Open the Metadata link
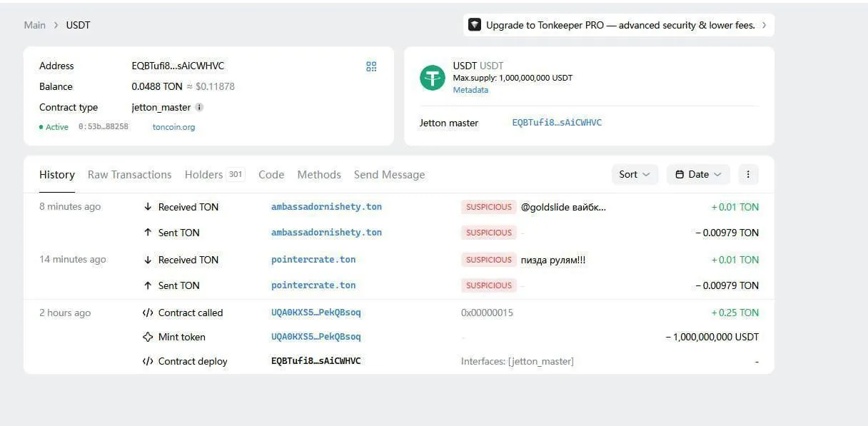 [x=470, y=90]
